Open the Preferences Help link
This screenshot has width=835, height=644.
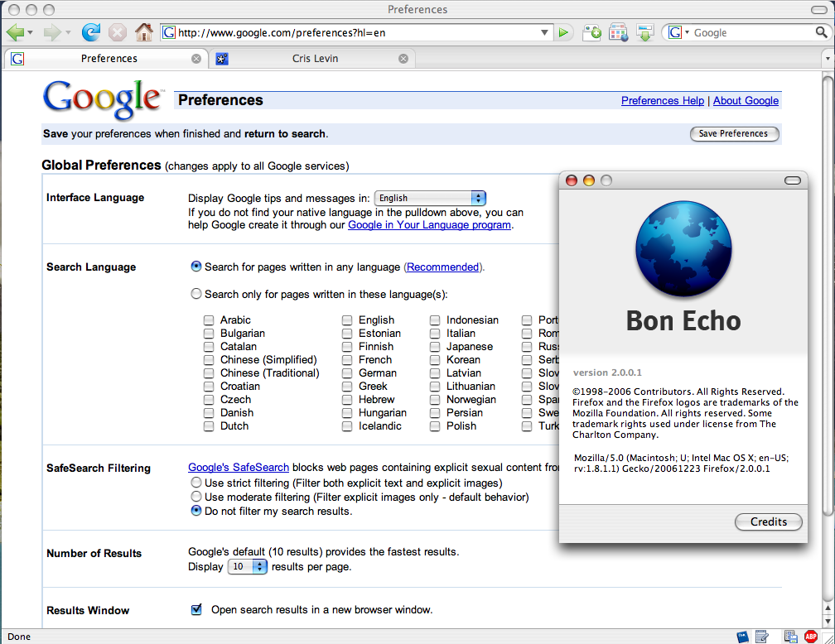click(x=663, y=101)
